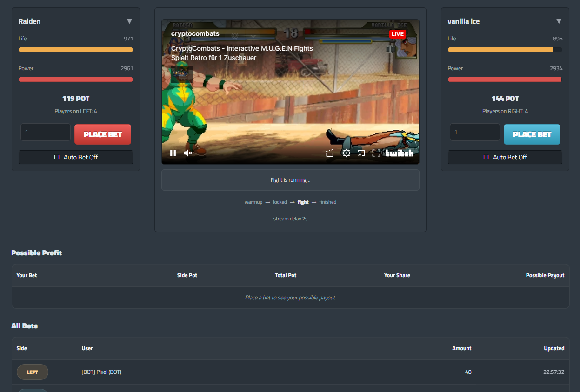Switch the video to fullscreen
Image resolution: width=580 pixels, height=392 pixels.
coord(376,153)
